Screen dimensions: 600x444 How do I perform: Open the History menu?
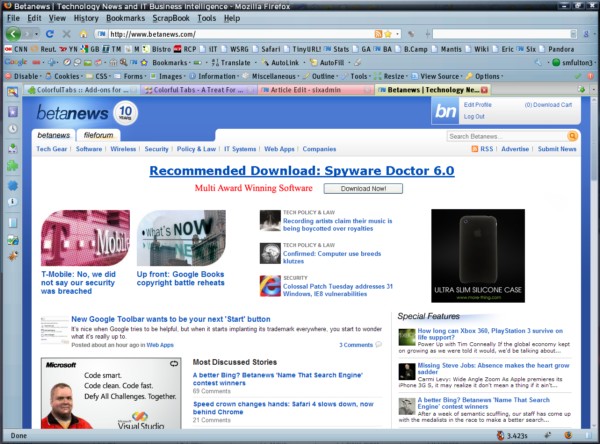coord(86,18)
